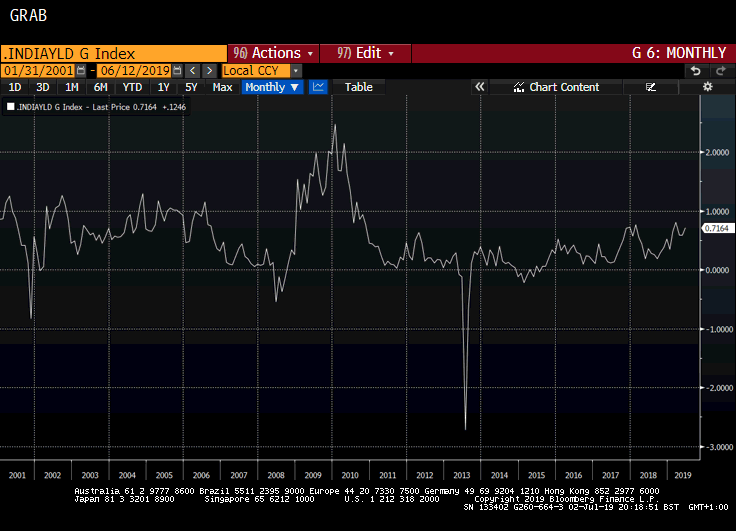Open the start date calendar picker
The width and height of the screenshot is (736, 531).
pos(83,71)
